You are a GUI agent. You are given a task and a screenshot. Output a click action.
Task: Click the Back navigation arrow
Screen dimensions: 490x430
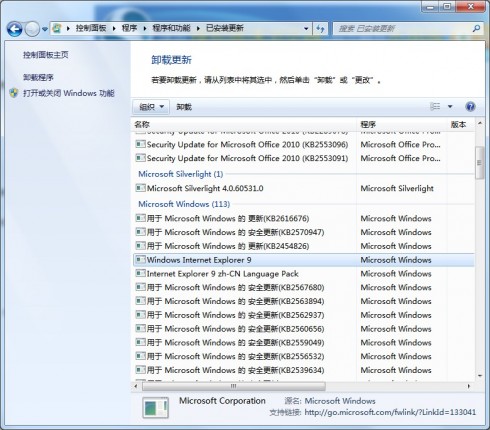(15, 29)
